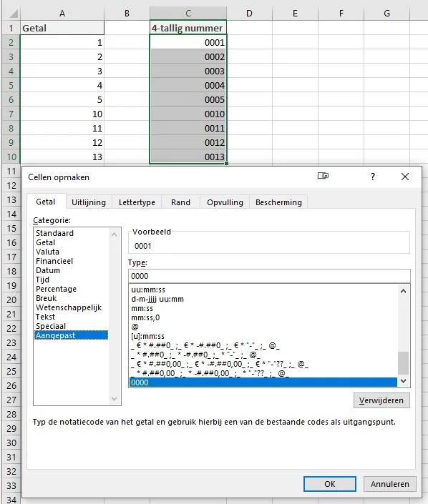
Task: Click the format list scroll down arrow
Action: pyautogui.click(x=403, y=381)
